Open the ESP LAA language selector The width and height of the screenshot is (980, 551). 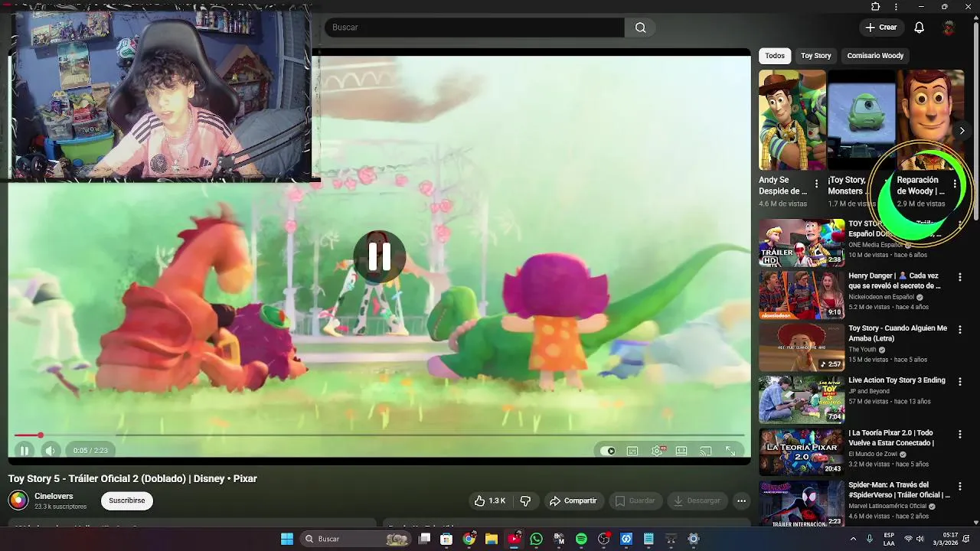889,539
